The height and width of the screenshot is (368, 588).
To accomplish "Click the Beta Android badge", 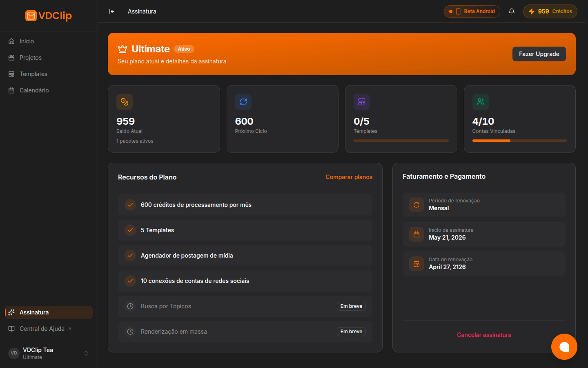I will coord(472,11).
